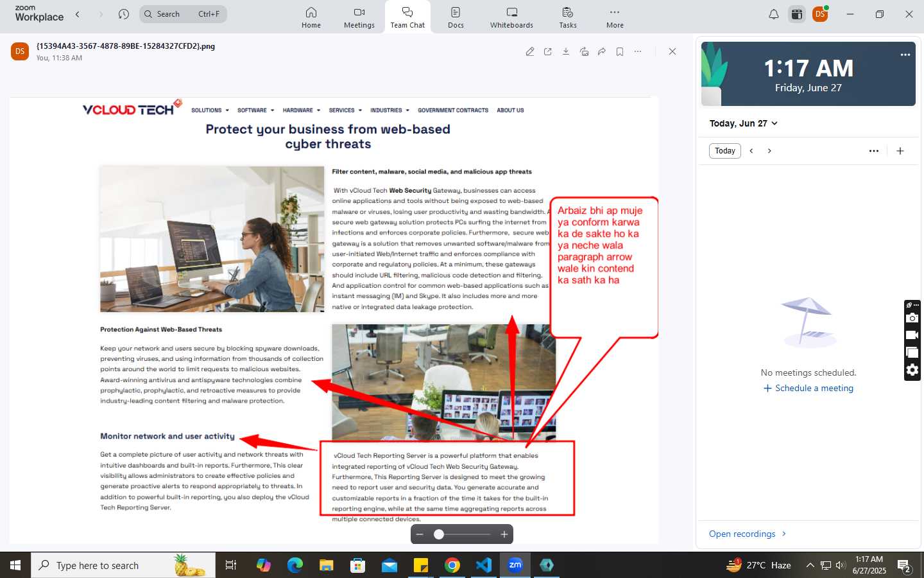
Task: Expand the More menu in top navigation
Action: 615,17
